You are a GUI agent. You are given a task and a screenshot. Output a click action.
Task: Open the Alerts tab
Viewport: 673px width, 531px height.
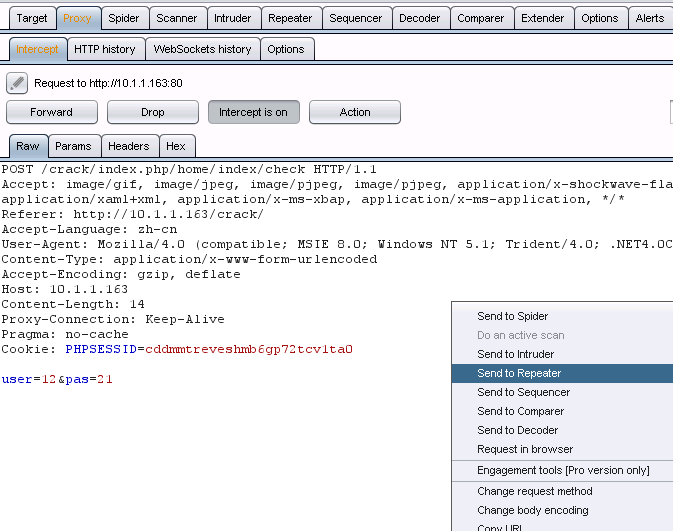(x=650, y=18)
